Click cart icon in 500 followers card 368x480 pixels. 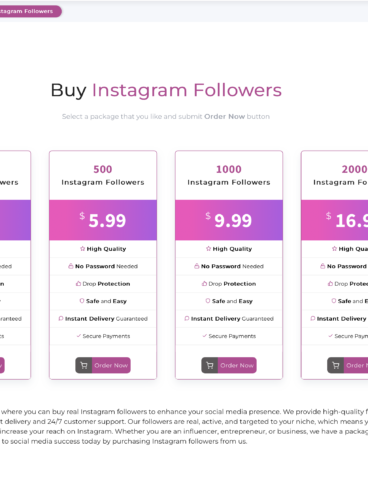(84, 366)
